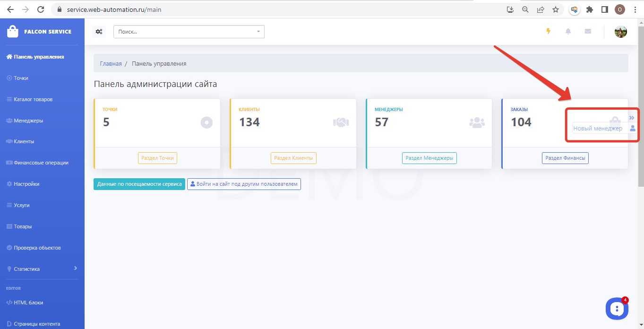Click the Раздел Клиенты button
The width and height of the screenshot is (644, 329).
click(x=293, y=158)
